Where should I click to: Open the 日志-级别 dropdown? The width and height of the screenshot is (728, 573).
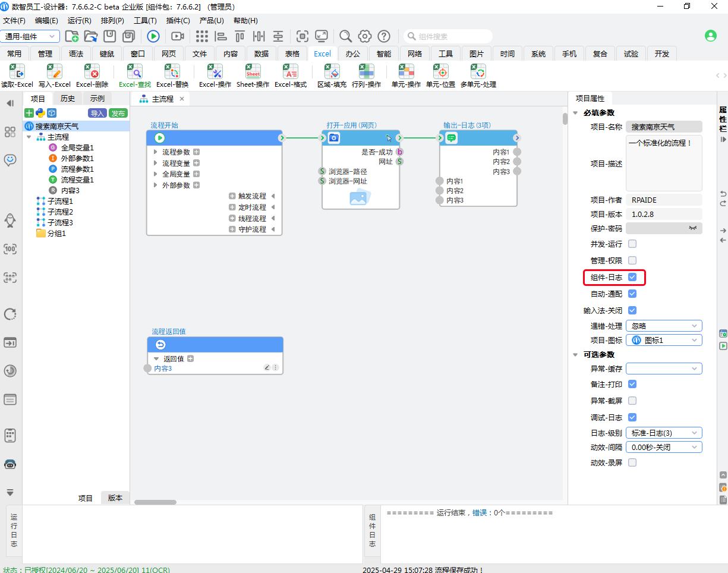(664, 433)
